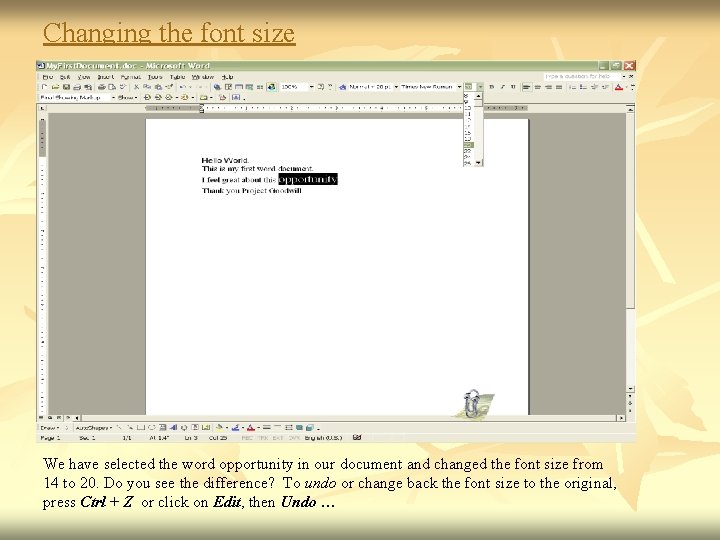This screenshot has width=720, height=540.
Task: Open the File menu
Action: pos(48,77)
